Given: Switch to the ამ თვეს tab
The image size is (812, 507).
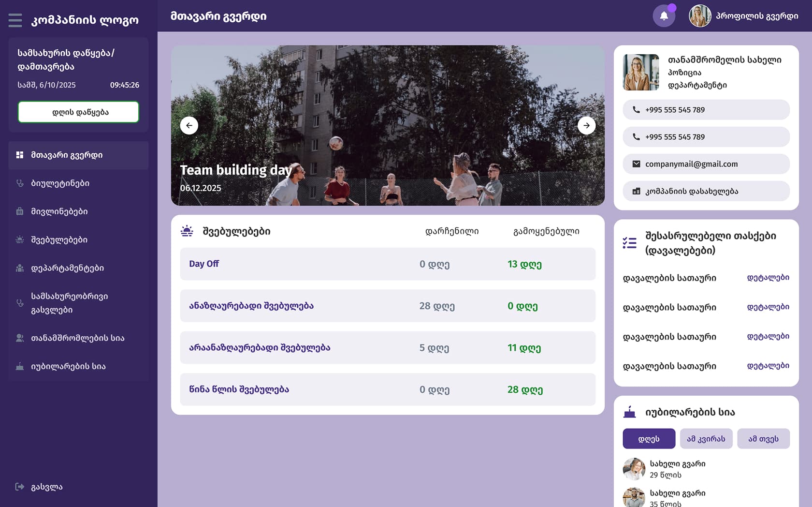Looking at the screenshot, I should click(x=763, y=438).
